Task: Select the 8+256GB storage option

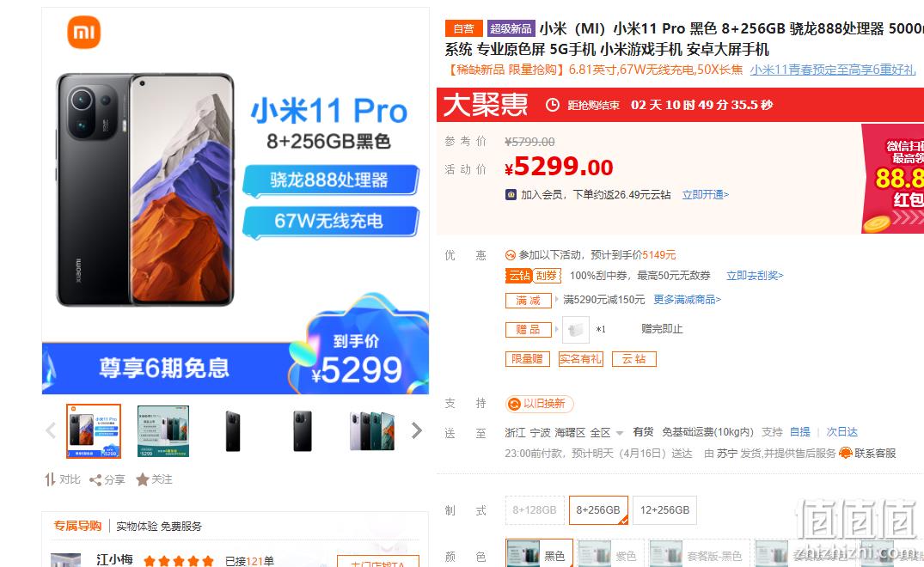Action: 598,510
